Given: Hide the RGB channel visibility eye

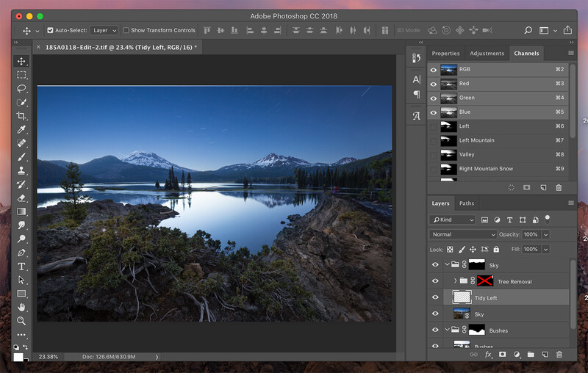Looking at the screenshot, I should 434,70.
